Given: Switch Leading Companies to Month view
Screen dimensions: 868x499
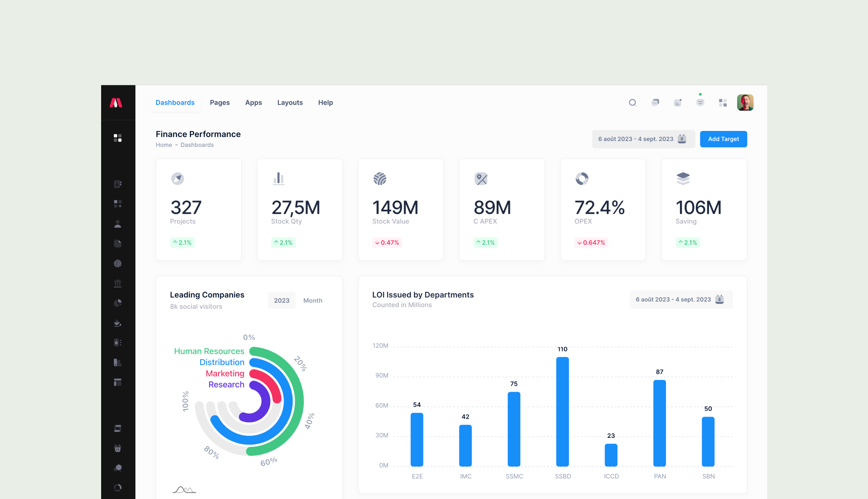Looking at the screenshot, I should pyautogui.click(x=312, y=300).
